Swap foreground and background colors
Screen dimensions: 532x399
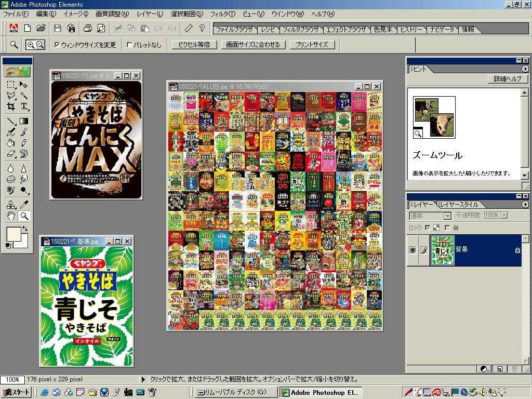tap(25, 229)
